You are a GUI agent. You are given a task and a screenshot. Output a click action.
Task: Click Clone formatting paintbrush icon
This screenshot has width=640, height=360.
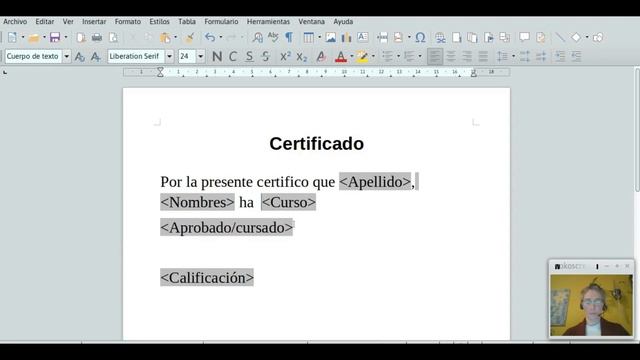tap(189, 38)
